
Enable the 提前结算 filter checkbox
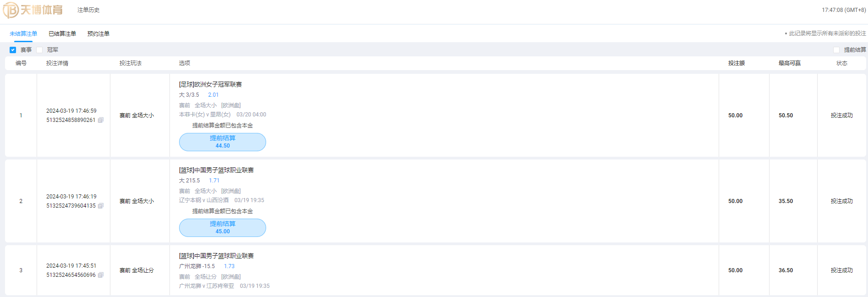[x=836, y=50]
